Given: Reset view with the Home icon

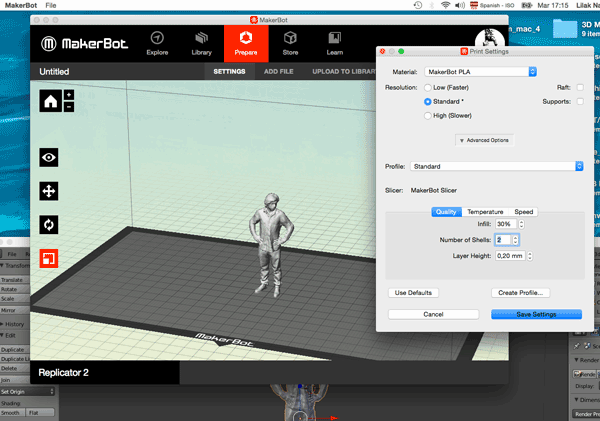Looking at the screenshot, I should tap(51, 101).
